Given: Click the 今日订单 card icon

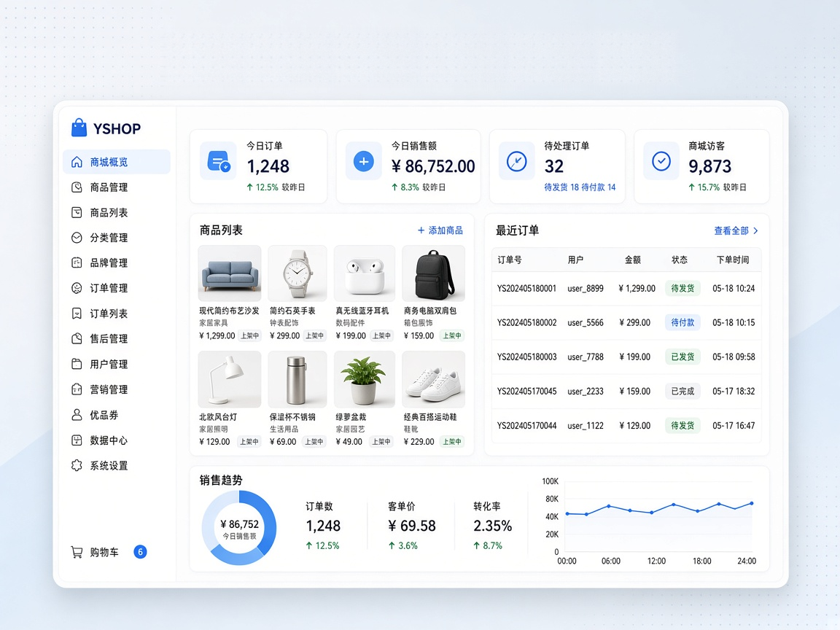Looking at the screenshot, I should pyautogui.click(x=218, y=160).
